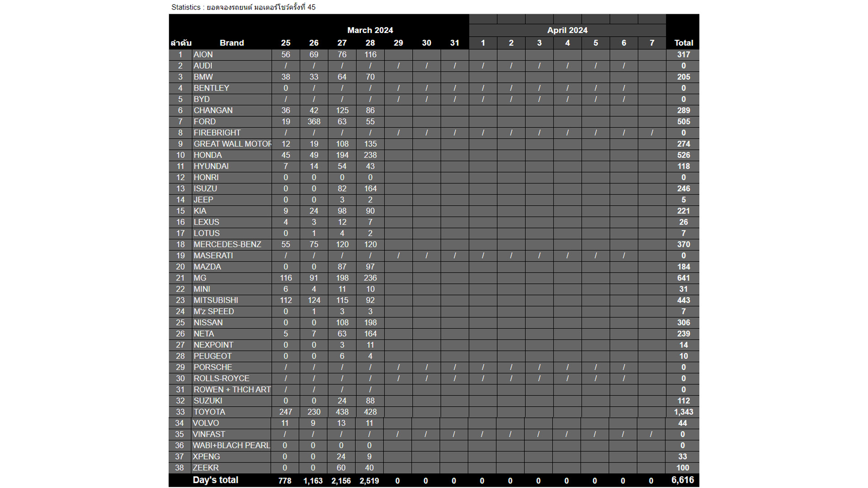
Task: Select the MG total 641
Action: pyautogui.click(x=683, y=278)
